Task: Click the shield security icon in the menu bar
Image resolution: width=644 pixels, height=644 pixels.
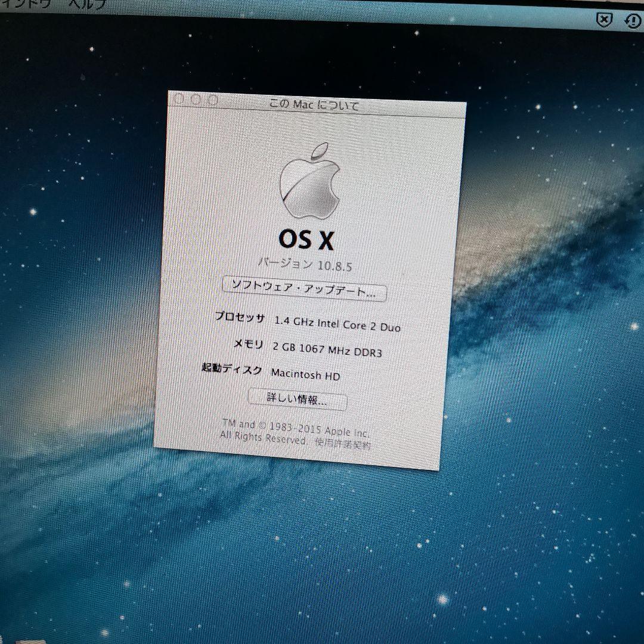Action: point(604,19)
